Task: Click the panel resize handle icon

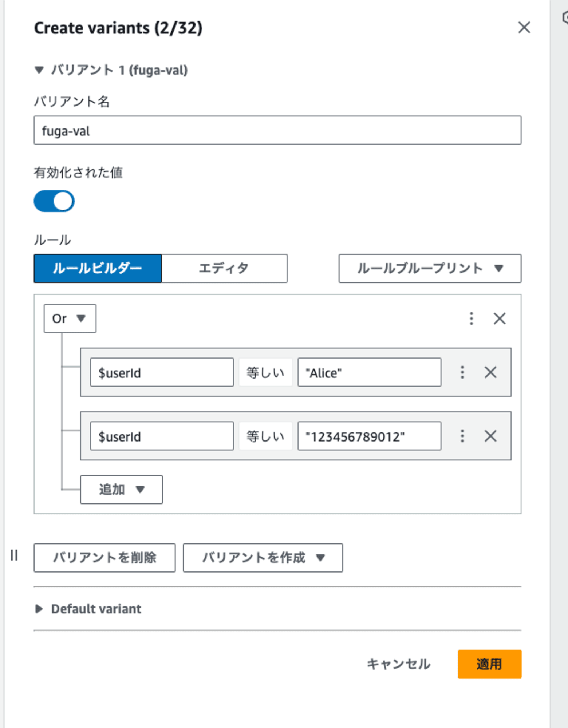Action: point(14,555)
